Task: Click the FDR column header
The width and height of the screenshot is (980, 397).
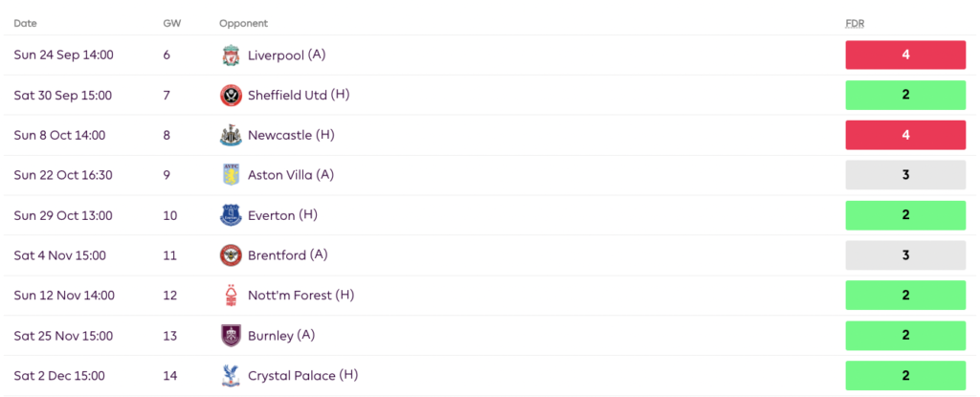Action: (x=853, y=23)
